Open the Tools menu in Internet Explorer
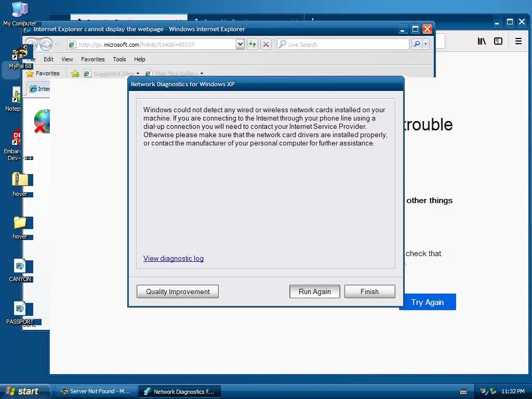 [x=119, y=59]
